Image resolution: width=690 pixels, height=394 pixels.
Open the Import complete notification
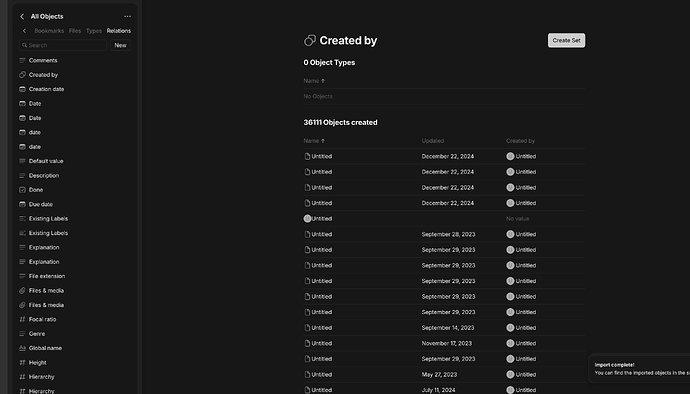click(639, 369)
